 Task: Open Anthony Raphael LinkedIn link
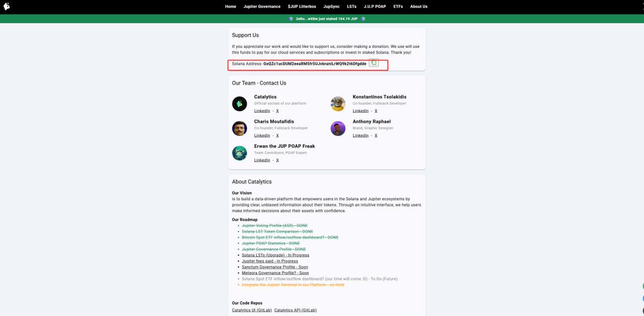point(361,135)
